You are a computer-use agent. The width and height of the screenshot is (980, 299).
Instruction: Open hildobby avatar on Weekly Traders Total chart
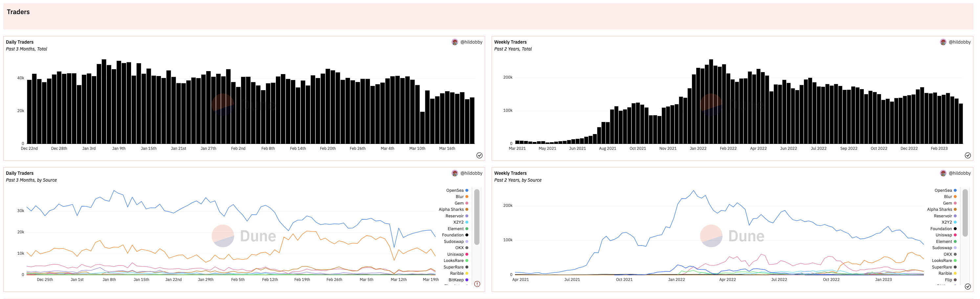943,42
